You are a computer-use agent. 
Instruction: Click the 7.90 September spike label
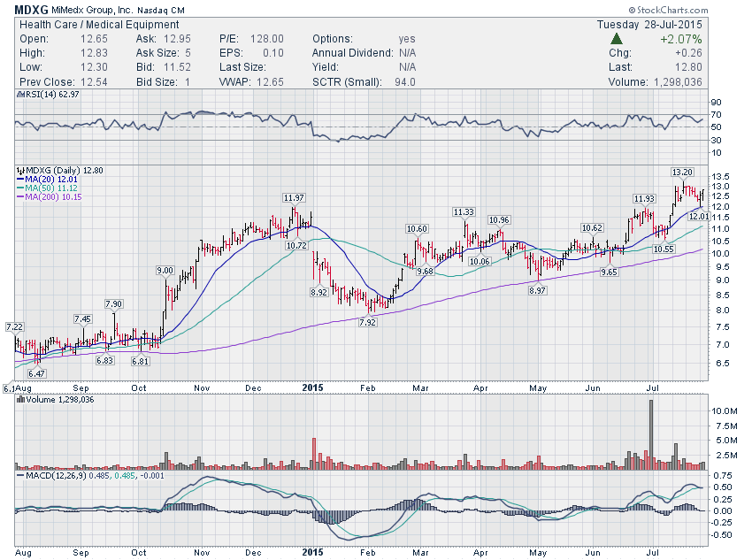pos(113,304)
